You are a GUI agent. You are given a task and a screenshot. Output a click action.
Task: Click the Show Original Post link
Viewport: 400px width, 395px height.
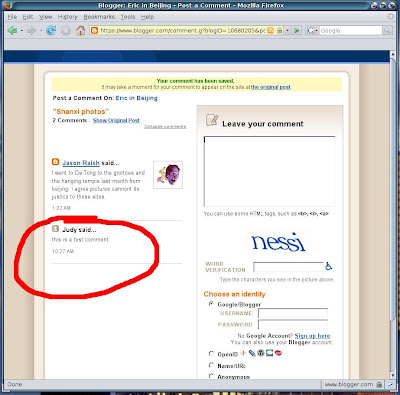click(x=116, y=120)
